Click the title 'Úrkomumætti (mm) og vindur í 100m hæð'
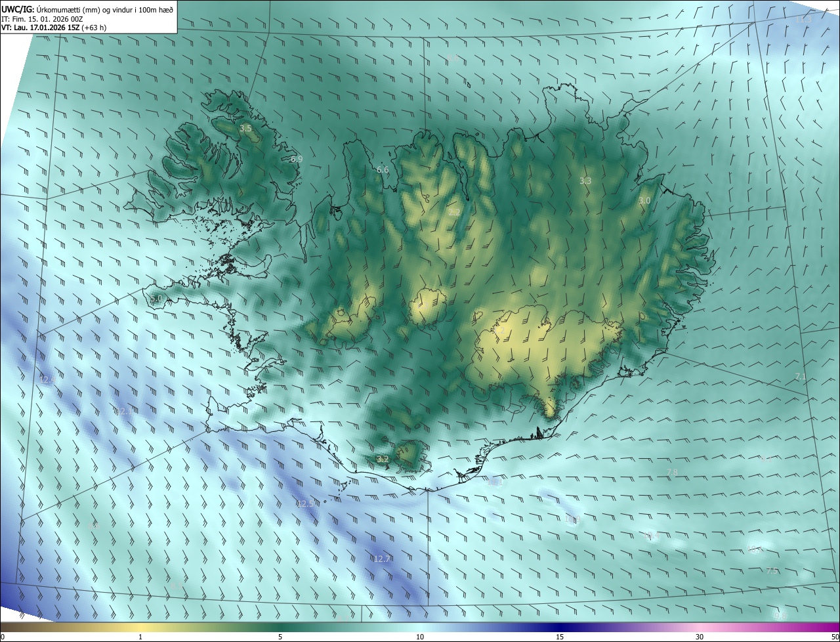This screenshot has width=840, height=642. (x=104, y=9)
